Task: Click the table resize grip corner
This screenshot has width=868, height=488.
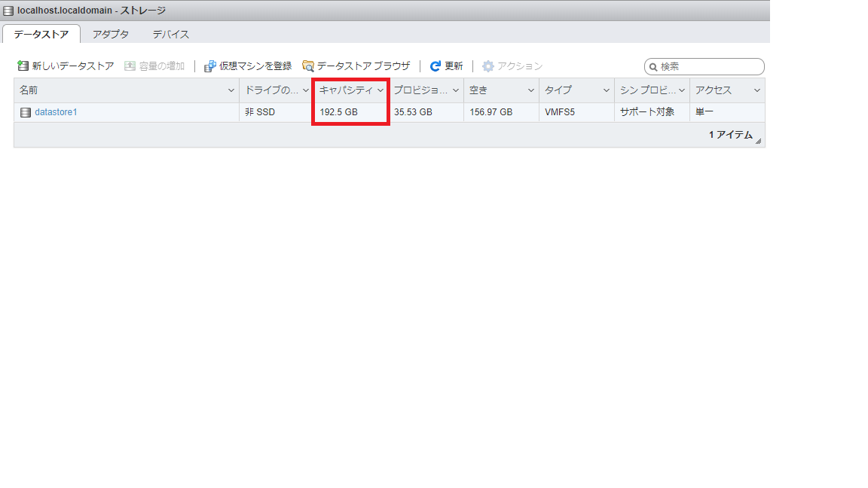Action: coord(759,141)
